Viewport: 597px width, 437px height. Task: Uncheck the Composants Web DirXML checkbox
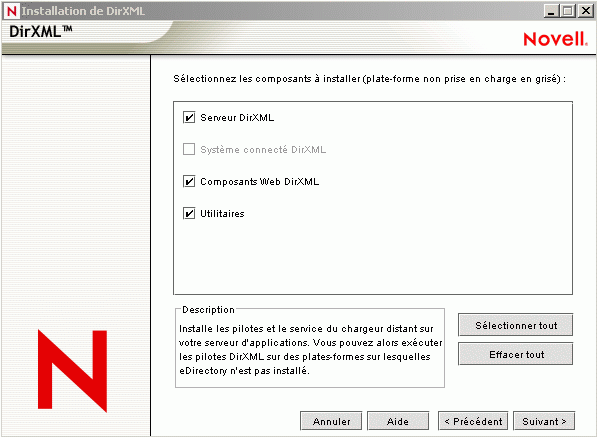[x=189, y=181]
